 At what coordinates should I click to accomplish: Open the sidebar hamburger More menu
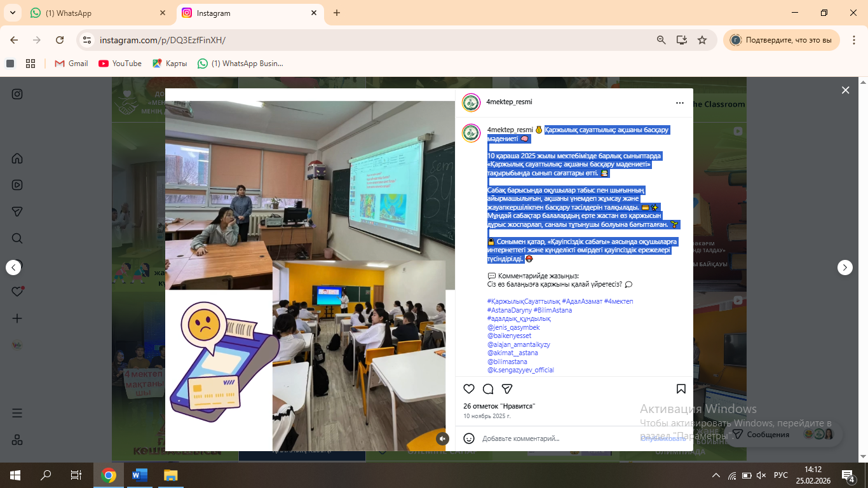(17, 413)
